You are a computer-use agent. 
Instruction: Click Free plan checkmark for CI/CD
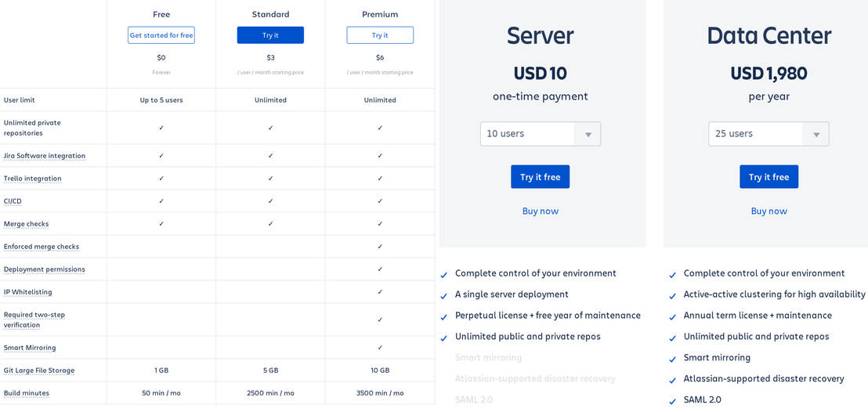[161, 201]
